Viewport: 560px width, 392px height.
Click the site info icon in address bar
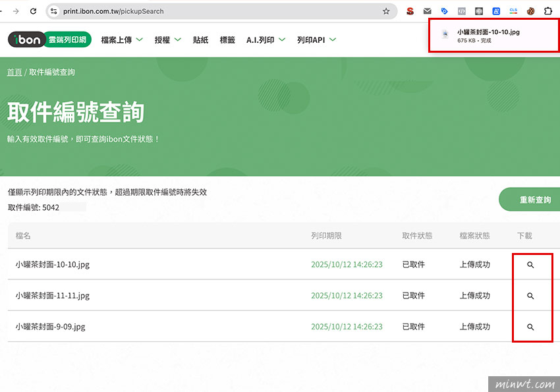54,11
